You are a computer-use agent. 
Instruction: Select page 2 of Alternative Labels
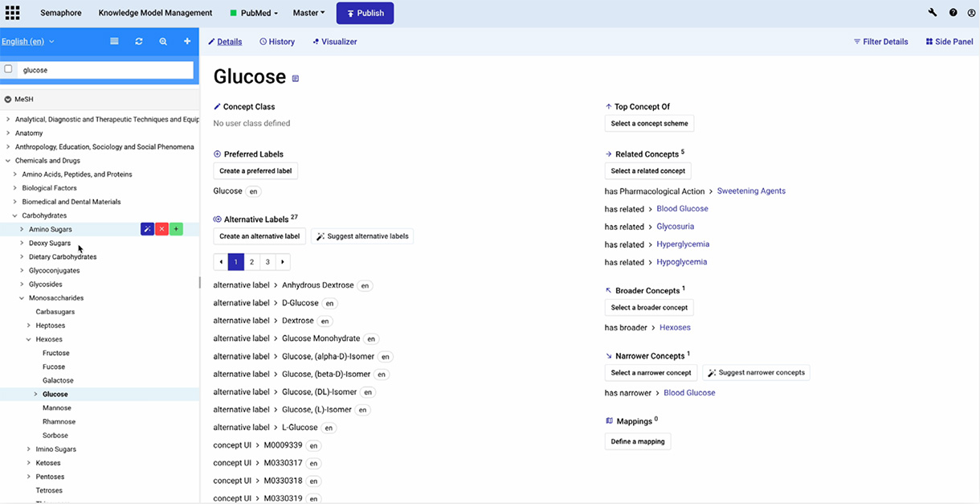click(x=251, y=261)
